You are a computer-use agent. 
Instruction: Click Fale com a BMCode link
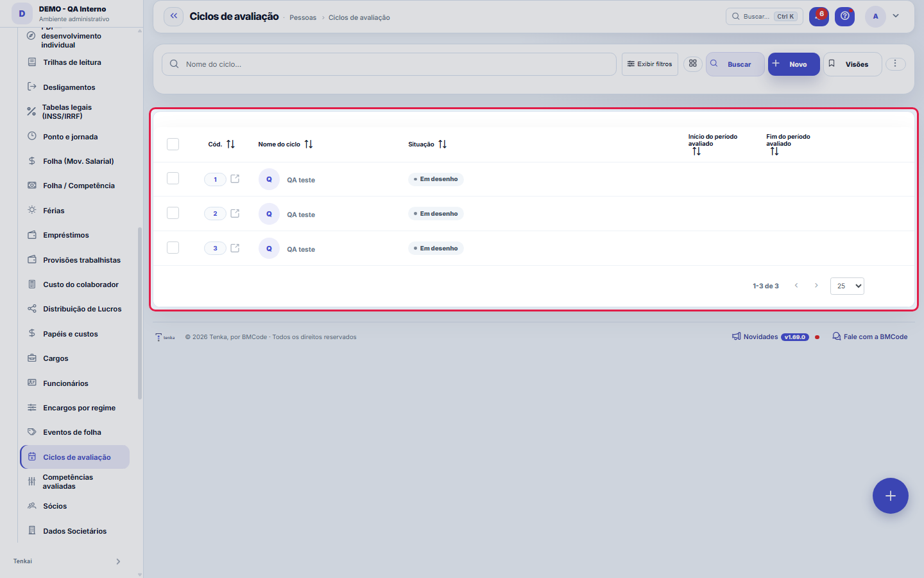coord(869,337)
